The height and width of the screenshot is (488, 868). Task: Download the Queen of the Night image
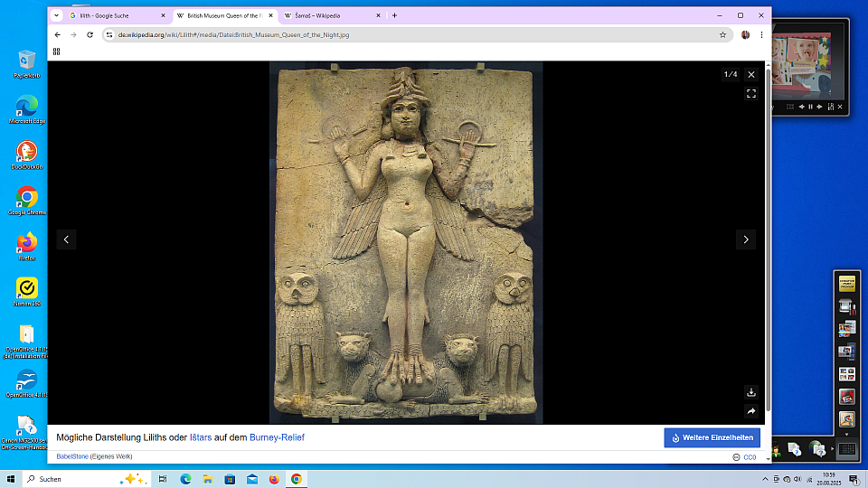751,392
